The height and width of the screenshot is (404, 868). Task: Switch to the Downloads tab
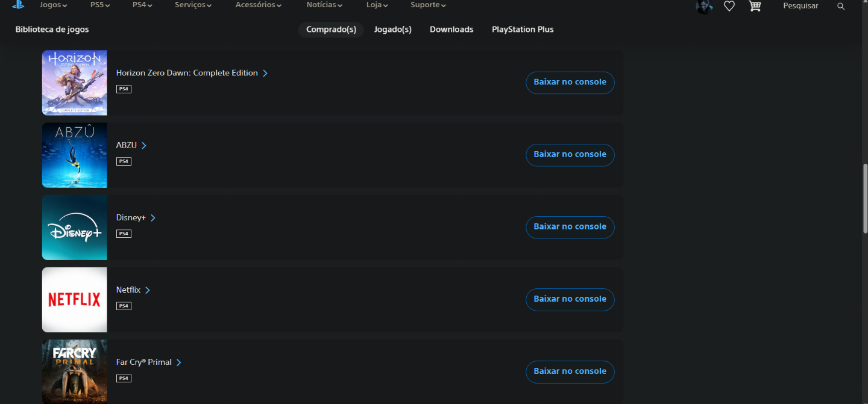tap(451, 30)
